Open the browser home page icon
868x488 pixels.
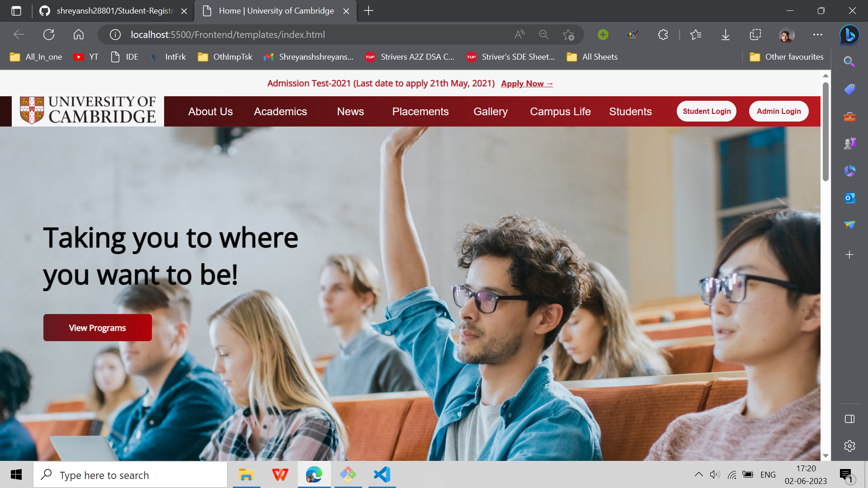79,35
